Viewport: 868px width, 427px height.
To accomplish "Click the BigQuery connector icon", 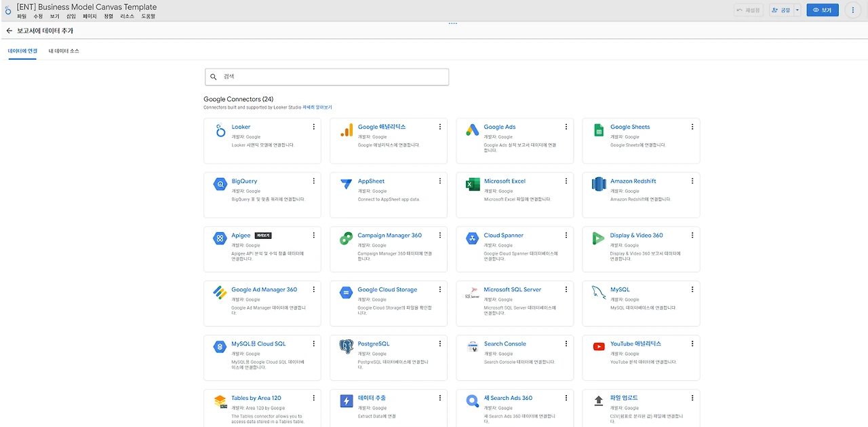I will click(220, 184).
